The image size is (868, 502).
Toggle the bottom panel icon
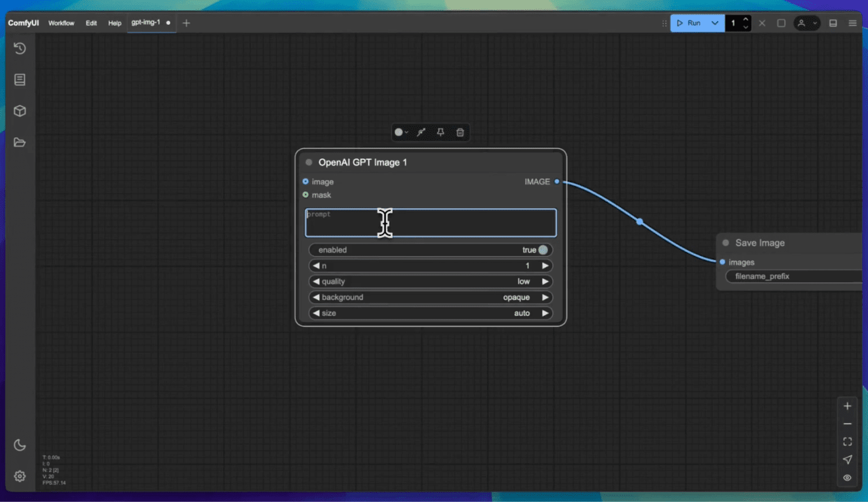833,23
